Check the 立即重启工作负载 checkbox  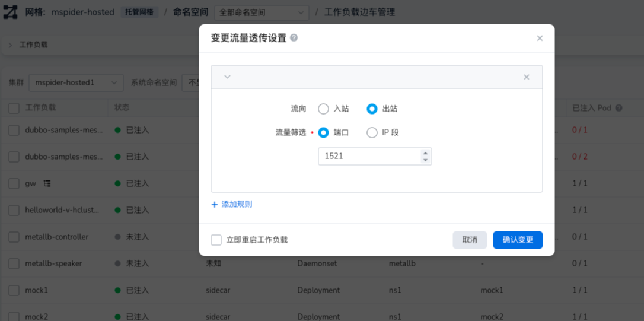(x=216, y=240)
